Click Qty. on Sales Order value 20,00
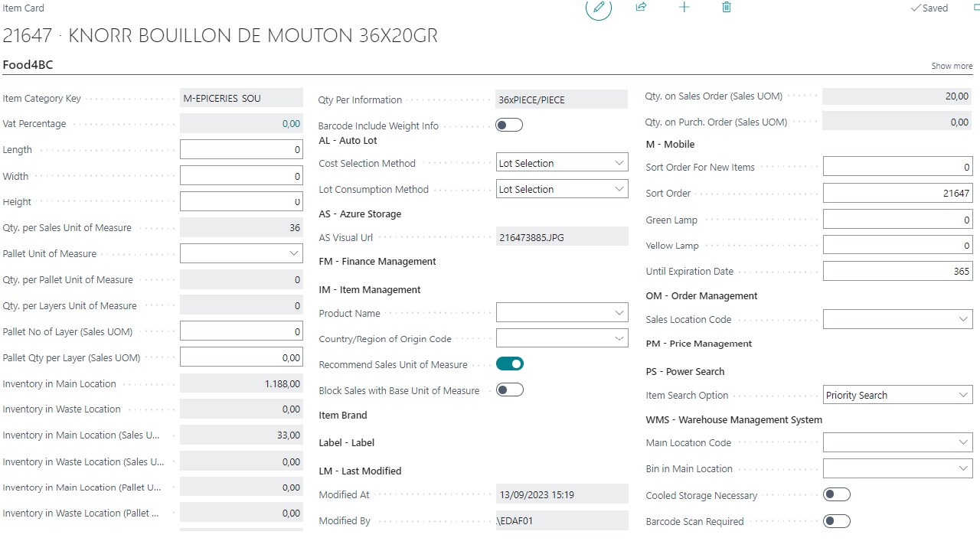 coord(897,96)
